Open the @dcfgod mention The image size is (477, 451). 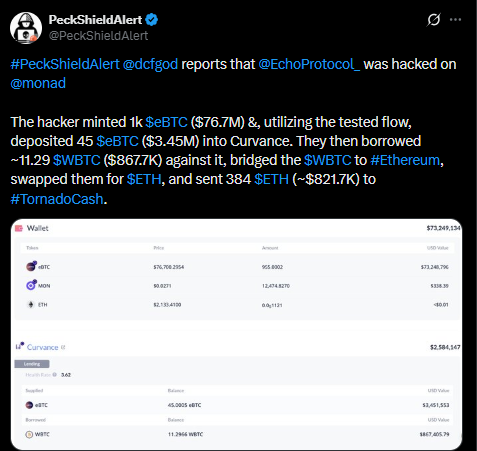[150, 64]
